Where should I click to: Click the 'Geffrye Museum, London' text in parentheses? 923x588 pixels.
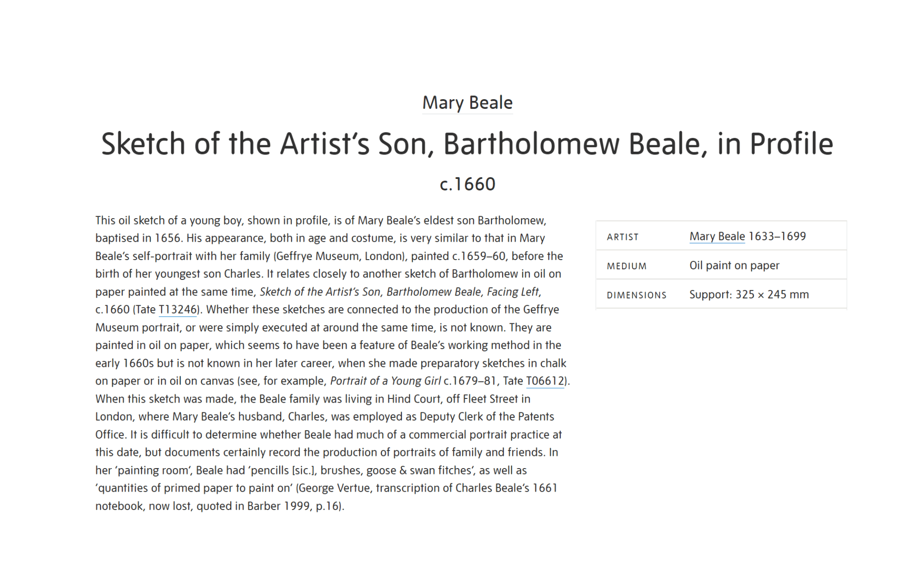point(341,256)
